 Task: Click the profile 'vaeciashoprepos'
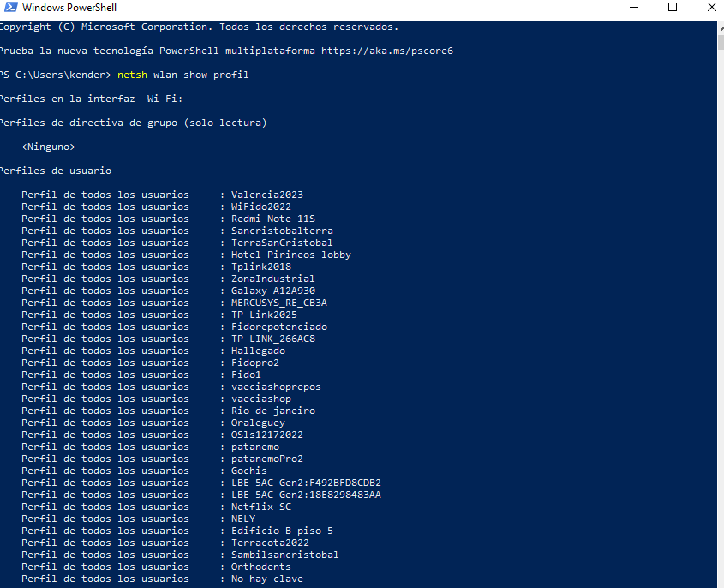coord(276,387)
